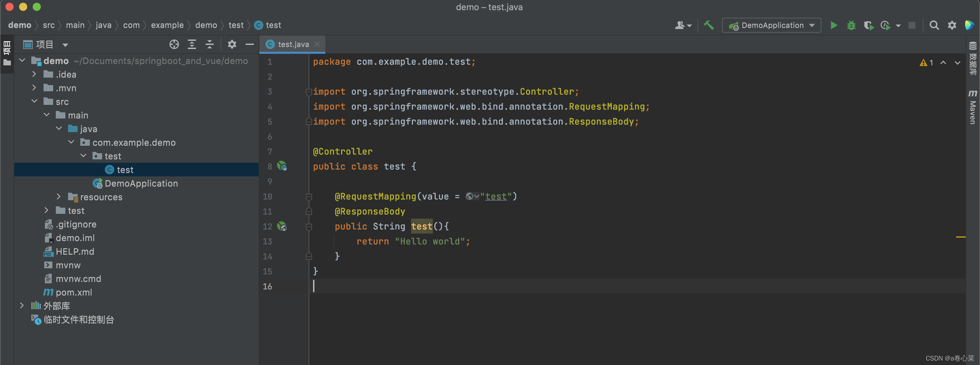Close the test.java editor tab

pyautogui.click(x=317, y=45)
